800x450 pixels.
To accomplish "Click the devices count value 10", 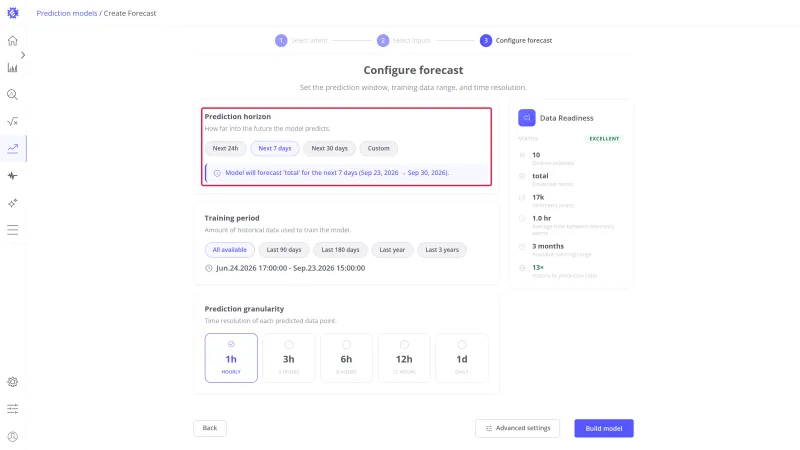I will coord(536,155).
